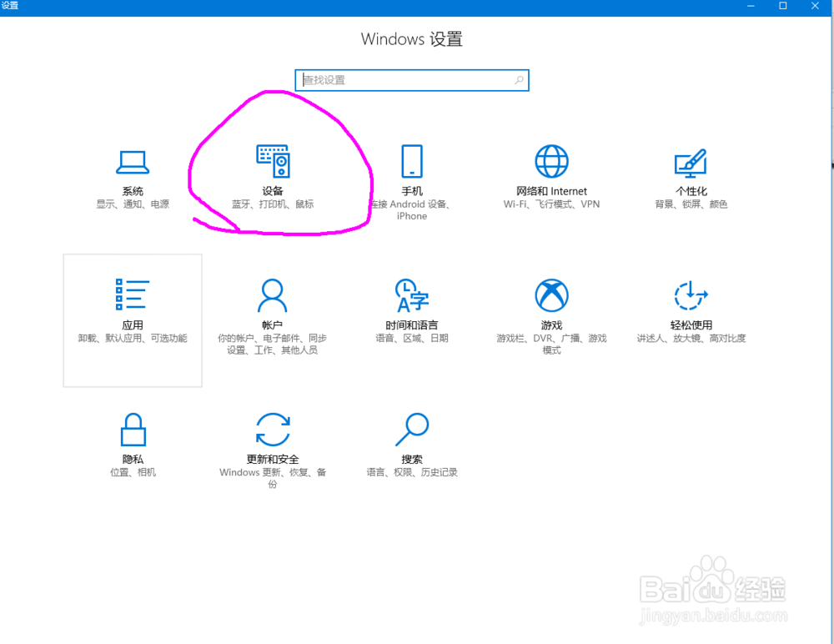Click the Windows 设置 page heading
The image size is (834, 644).
412,39
